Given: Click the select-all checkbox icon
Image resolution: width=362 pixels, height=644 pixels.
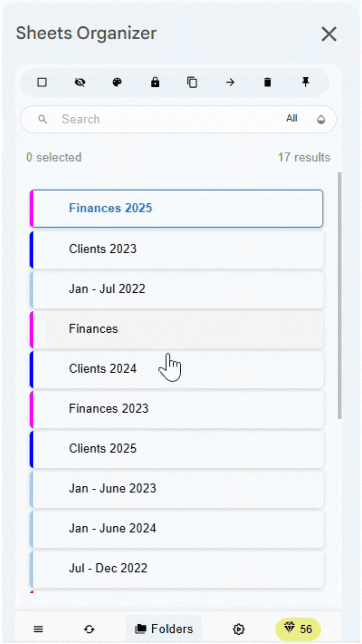Looking at the screenshot, I should pyautogui.click(x=42, y=82).
